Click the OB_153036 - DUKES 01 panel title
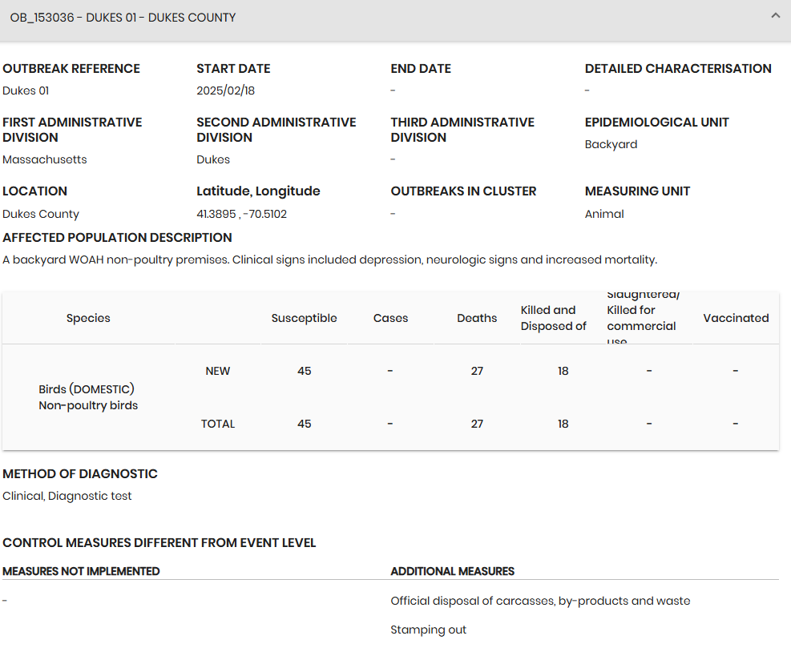Screen dimensions: 791x672 123,18
